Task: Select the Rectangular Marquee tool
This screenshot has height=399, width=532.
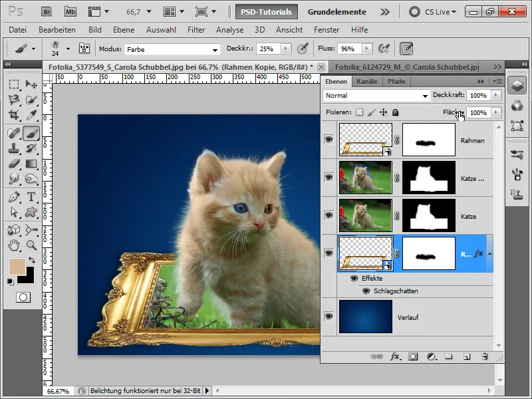Action: pos(14,84)
